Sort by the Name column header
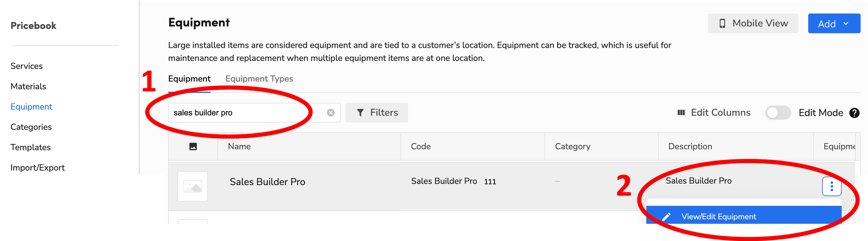 pos(239,146)
